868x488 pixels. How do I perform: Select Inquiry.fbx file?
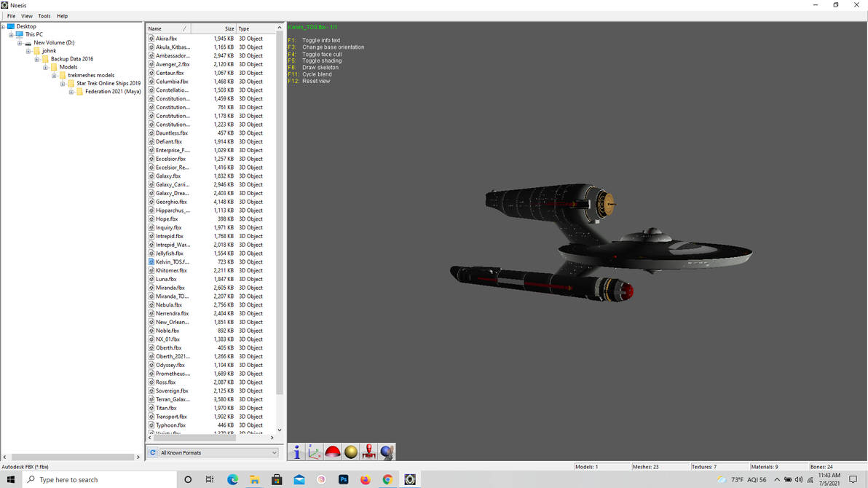coord(168,228)
